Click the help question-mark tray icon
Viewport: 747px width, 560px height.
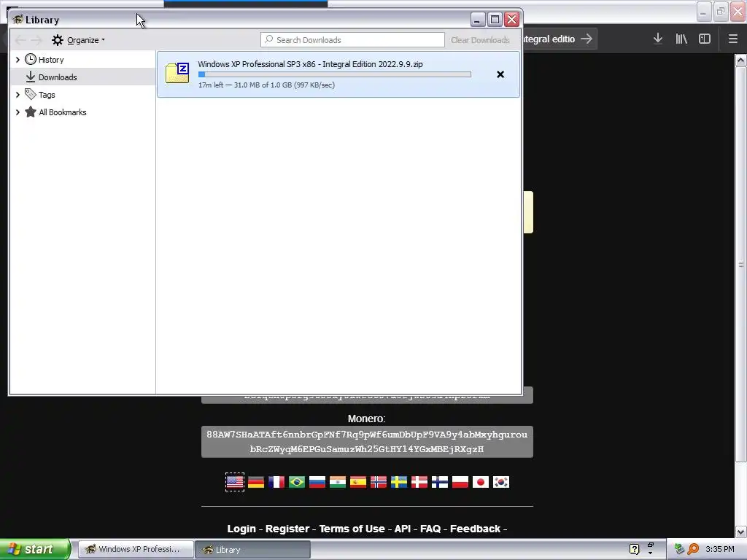click(x=634, y=549)
